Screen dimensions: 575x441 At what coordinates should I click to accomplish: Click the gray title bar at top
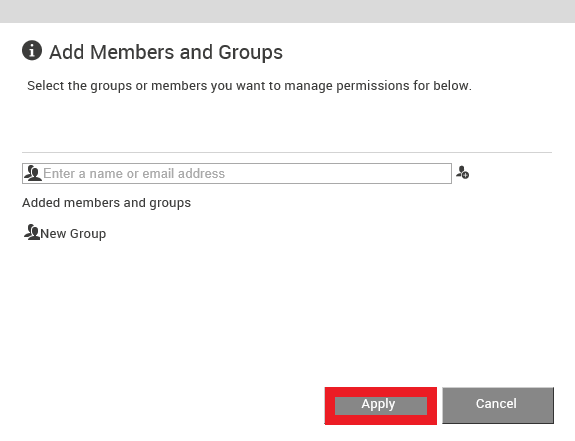pyautogui.click(x=288, y=11)
